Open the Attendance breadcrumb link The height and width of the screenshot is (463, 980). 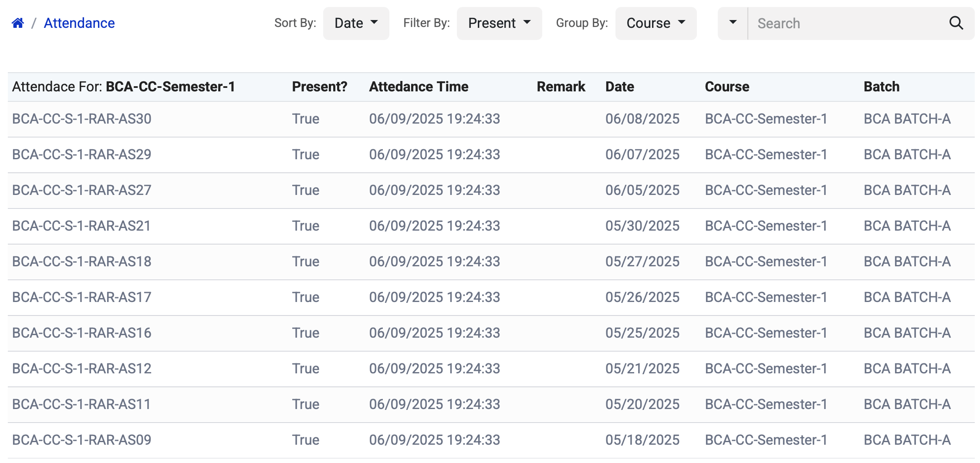(79, 23)
